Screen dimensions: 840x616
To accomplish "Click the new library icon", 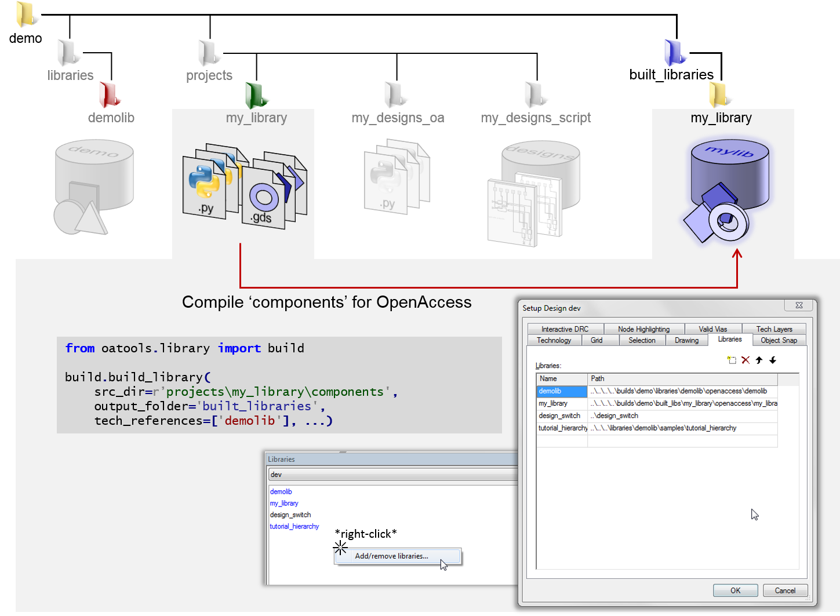I will point(732,360).
